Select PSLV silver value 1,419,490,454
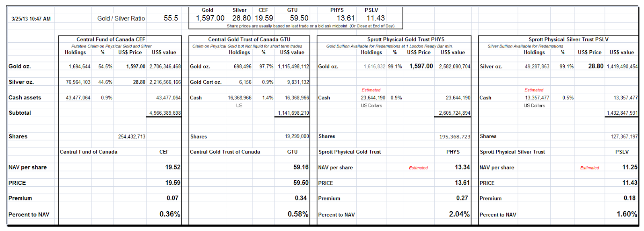The width and height of the screenshot is (644, 231). click(x=622, y=66)
